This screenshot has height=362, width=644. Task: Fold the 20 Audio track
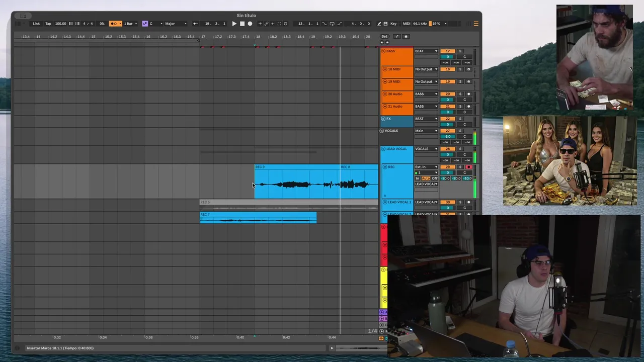point(385,94)
